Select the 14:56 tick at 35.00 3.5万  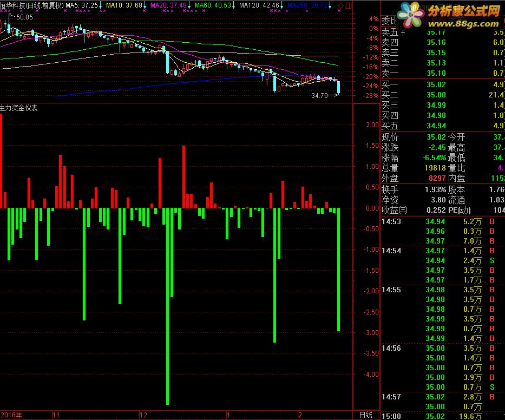tap(443, 348)
